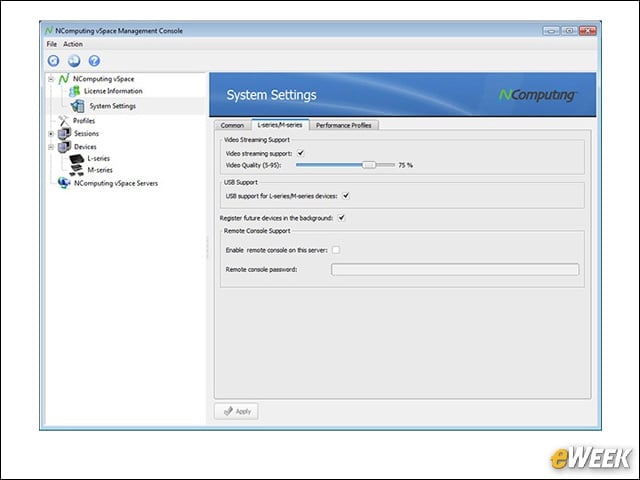Image resolution: width=640 pixels, height=480 pixels.
Task: Click the Devices monitor icon
Action: [x=64, y=147]
